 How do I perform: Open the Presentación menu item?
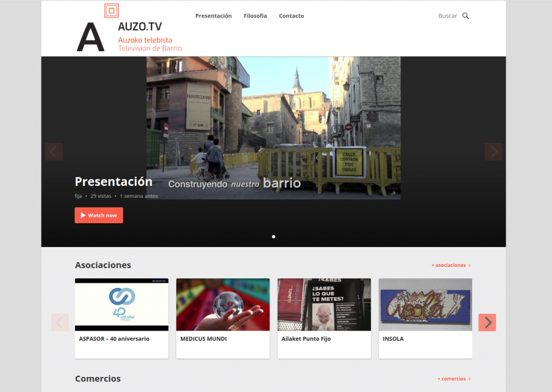(x=213, y=16)
